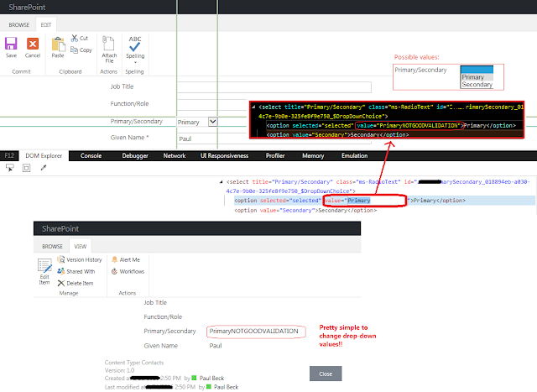Click the Edit Item icon
This screenshot has width=537, height=392.
click(44, 266)
